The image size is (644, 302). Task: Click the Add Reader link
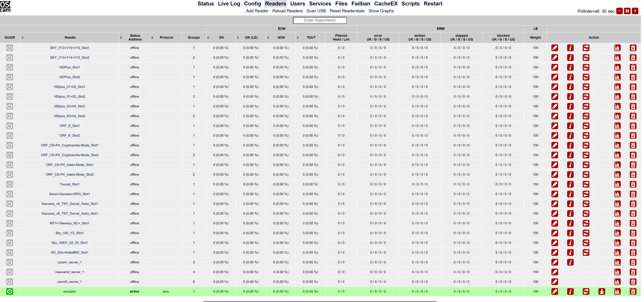point(257,11)
